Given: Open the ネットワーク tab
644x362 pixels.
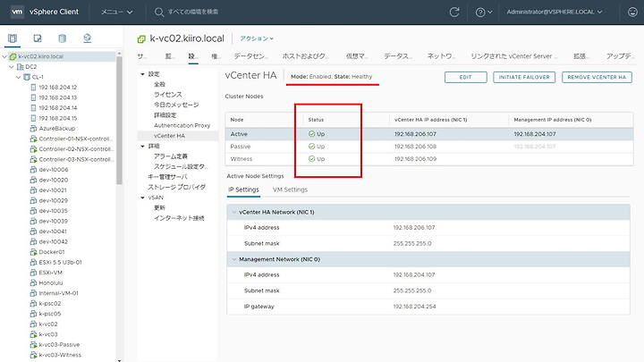Looking at the screenshot, I should point(441,56).
